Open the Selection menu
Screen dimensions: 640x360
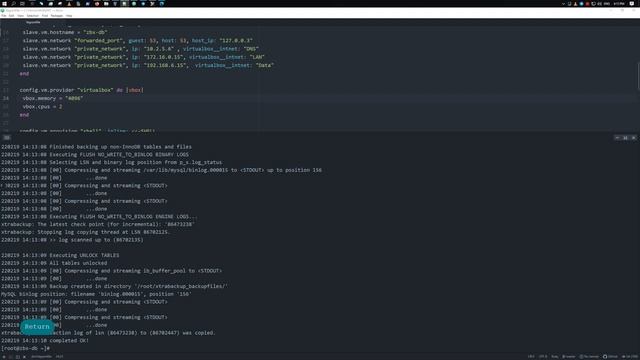coord(33,16)
